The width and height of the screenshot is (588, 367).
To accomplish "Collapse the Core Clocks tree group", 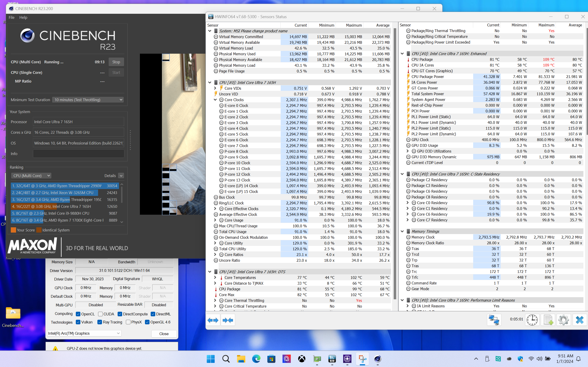I will pos(215,100).
